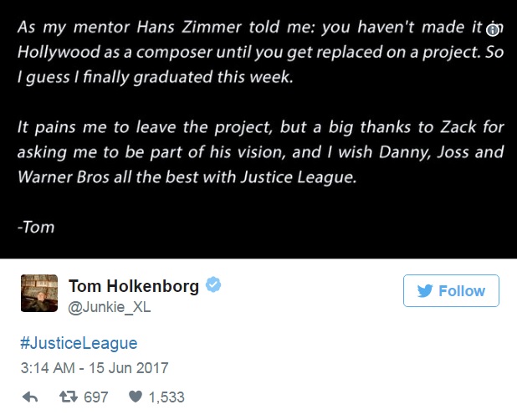Click the @Junkie_XL handle

point(109,307)
